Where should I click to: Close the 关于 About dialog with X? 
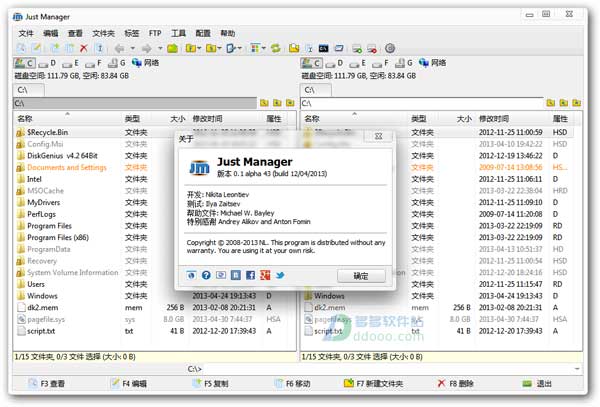coord(378,136)
